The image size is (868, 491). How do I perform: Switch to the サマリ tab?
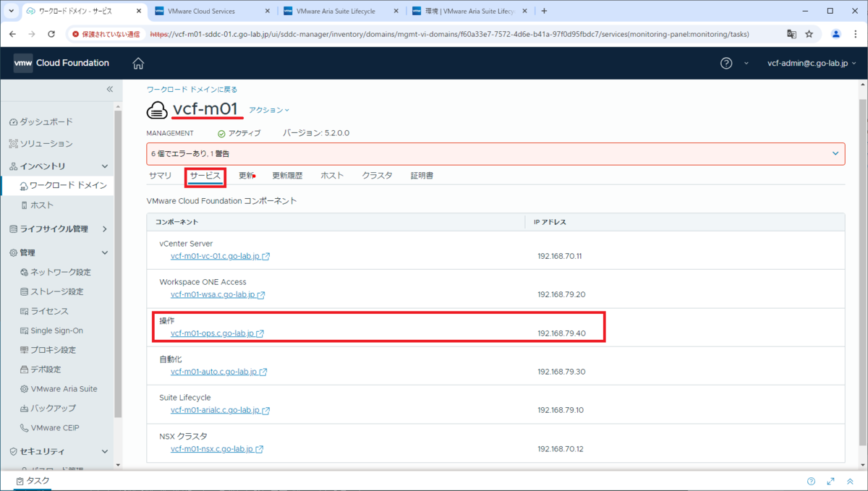[160, 176]
